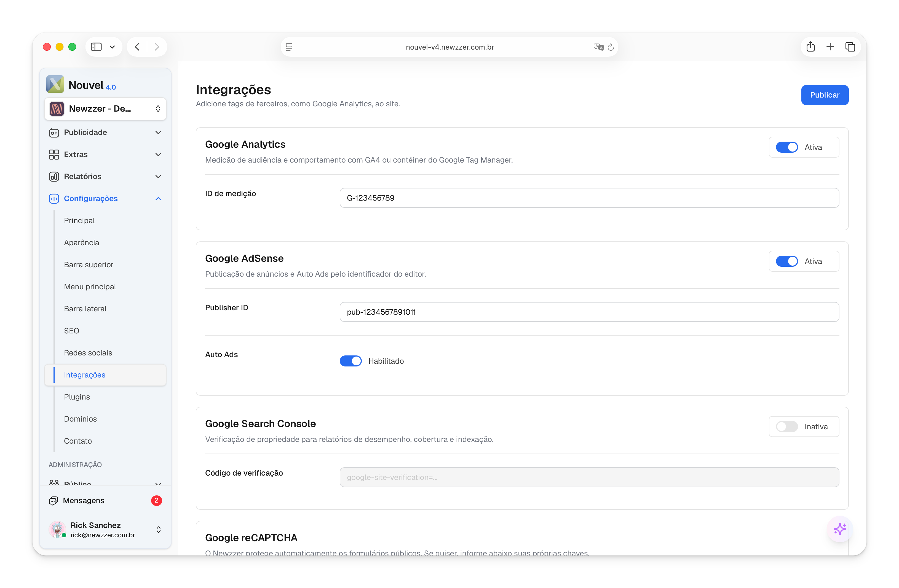Open the AI assistant sparkle button
The image size is (899, 588).
[840, 529]
